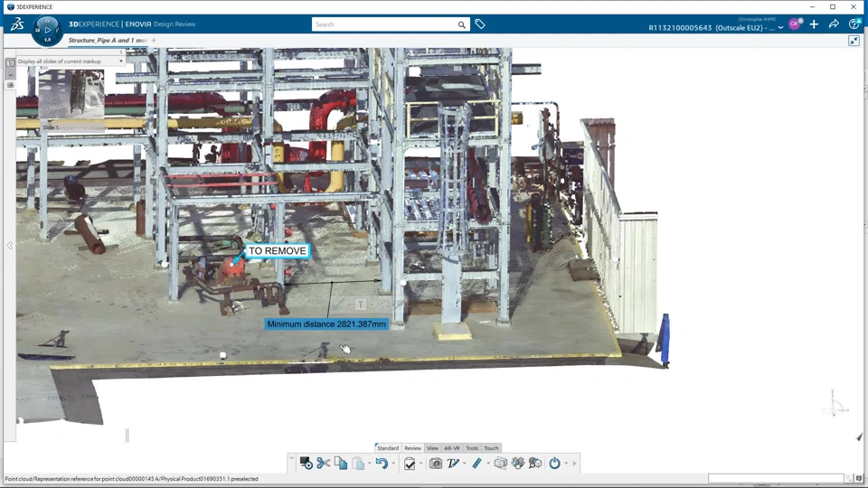868x488 pixels.
Task: Switch to the Tools tab
Action: (x=472, y=448)
